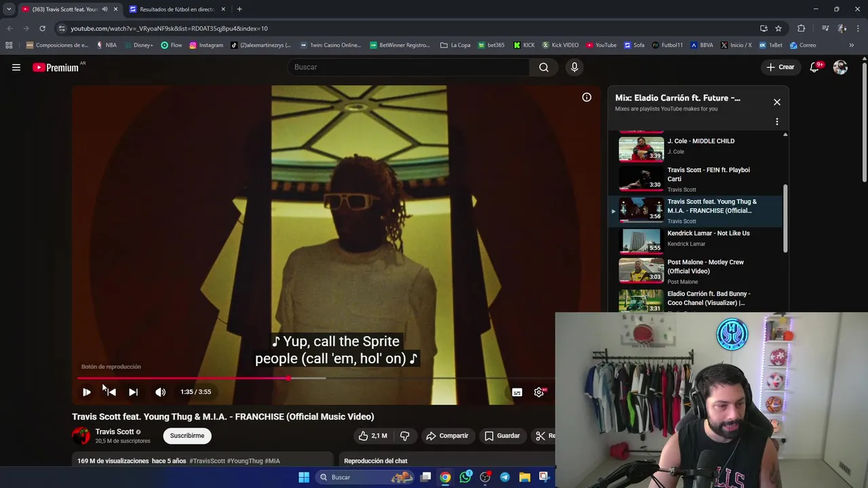
Task: Click the search magnifier button
Action: pyautogui.click(x=544, y=67)
